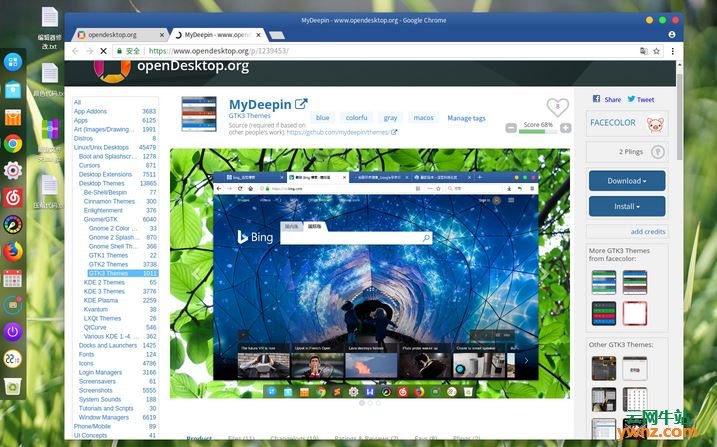Open first More GTK3 Themes thumbnail

point(604,282)
